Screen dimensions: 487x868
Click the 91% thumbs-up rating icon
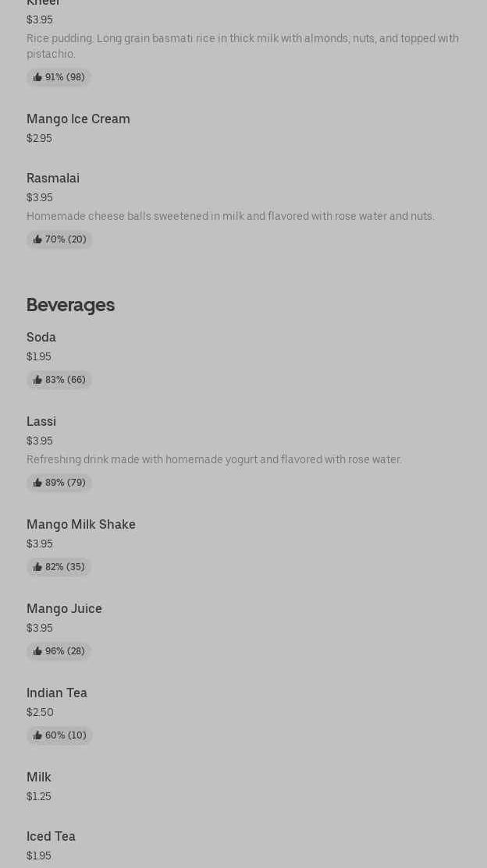pos(37,77)
